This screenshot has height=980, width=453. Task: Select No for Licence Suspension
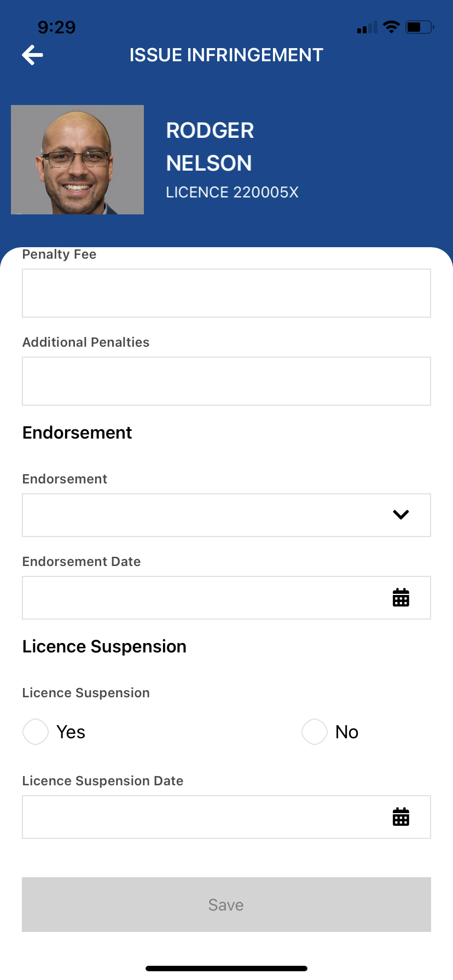point(315,732)
